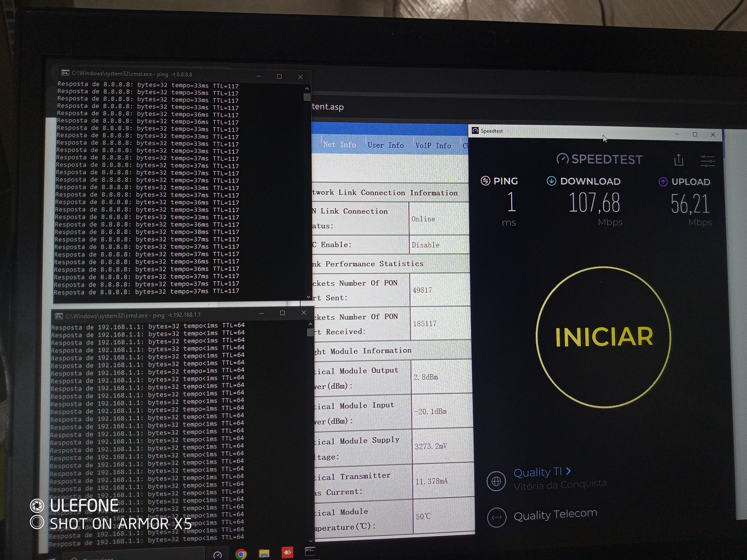Open the VoIP Info tab
This screenshot has width=747, height=560.
tap(433, 145)
